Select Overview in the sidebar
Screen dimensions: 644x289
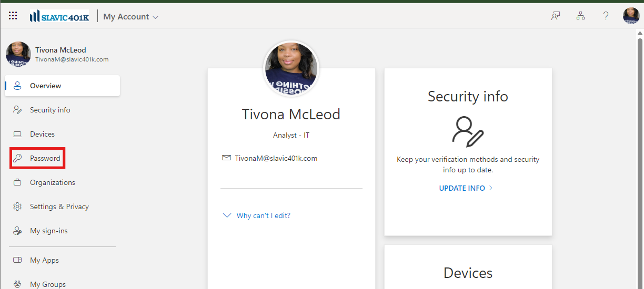point(45,86)
